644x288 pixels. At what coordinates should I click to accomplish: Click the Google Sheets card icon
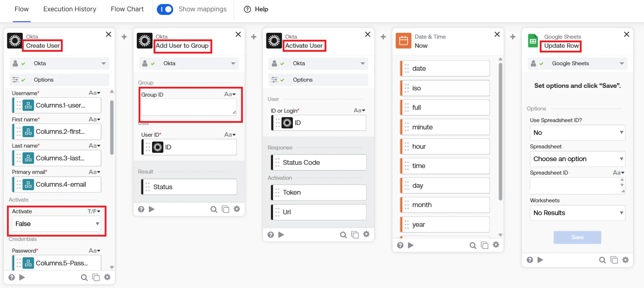tap(533, 41)
